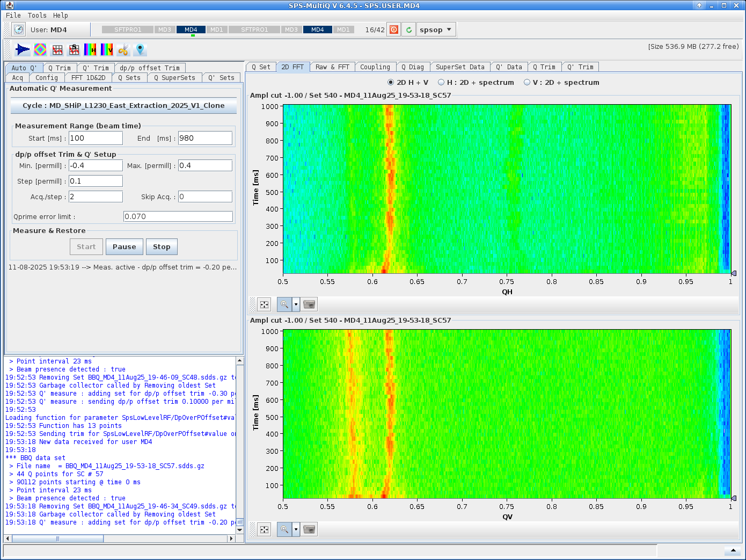Image resolution: width=746 pixels, height=560 pixels.
Task: Select the H colormap icon
Action: pos(91,49)
